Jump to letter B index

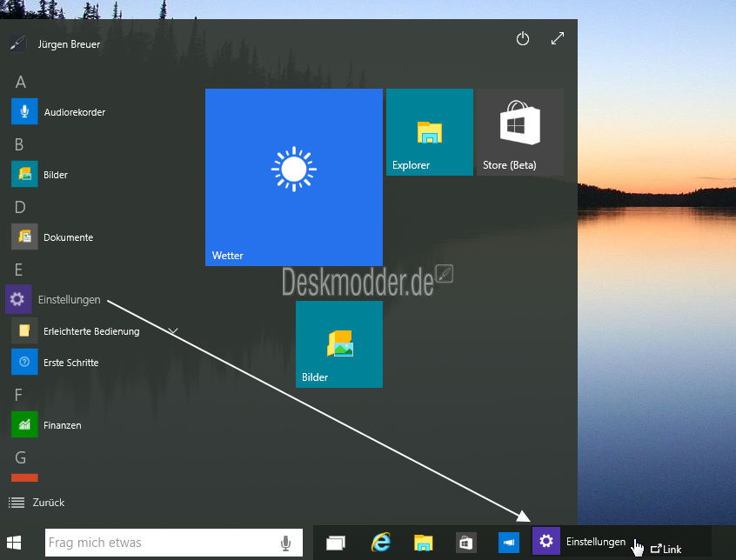click(x=19, y=144)
